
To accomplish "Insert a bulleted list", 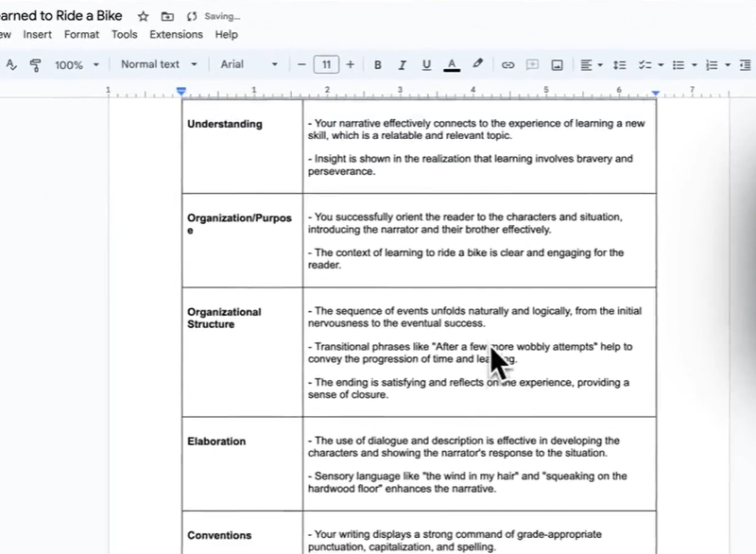I will (679, 65).
